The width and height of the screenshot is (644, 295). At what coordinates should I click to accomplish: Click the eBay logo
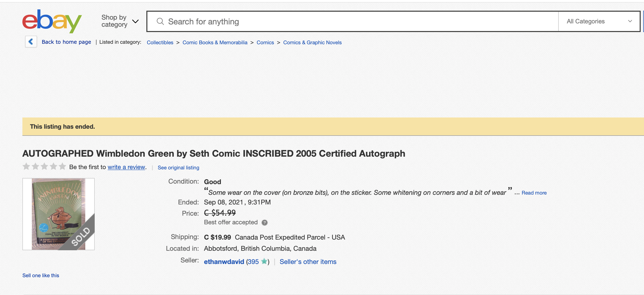[x=52, y=21]
